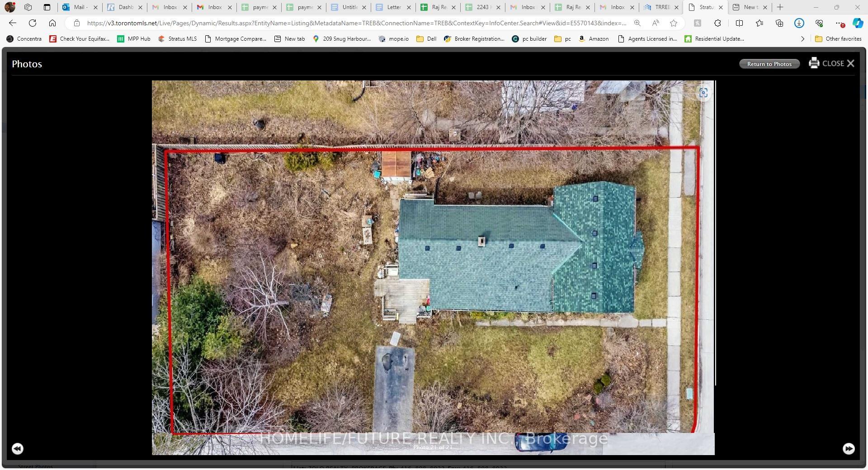
Task: Open Amazon bookmark
Action: pyautogui.click(x=594, y=39)
